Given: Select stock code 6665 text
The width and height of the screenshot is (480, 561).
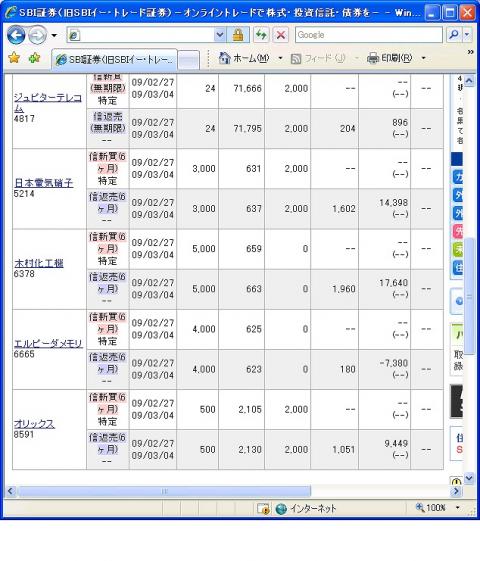Looking at the screenshot, I should 24,354.
